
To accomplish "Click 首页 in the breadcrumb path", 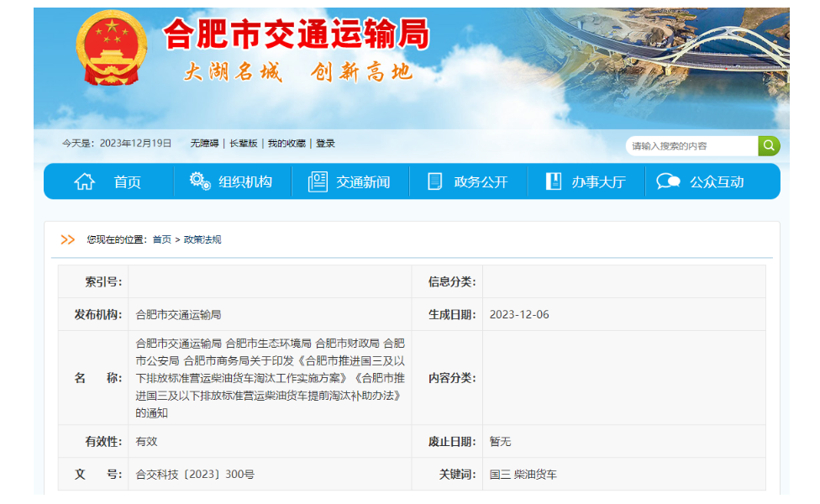I will point(161,240).
